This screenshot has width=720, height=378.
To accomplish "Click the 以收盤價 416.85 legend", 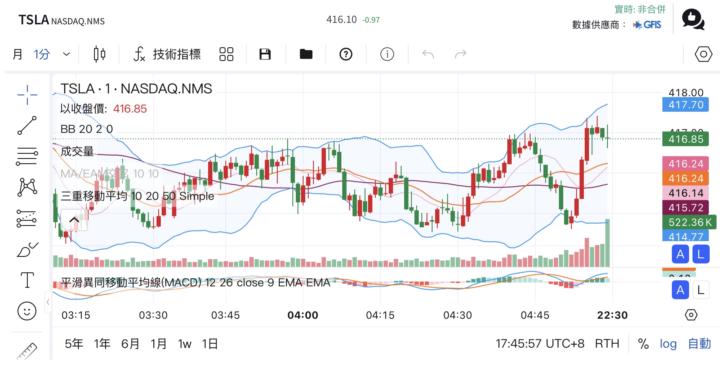I will pyautogui.click(x=104, y=109).
